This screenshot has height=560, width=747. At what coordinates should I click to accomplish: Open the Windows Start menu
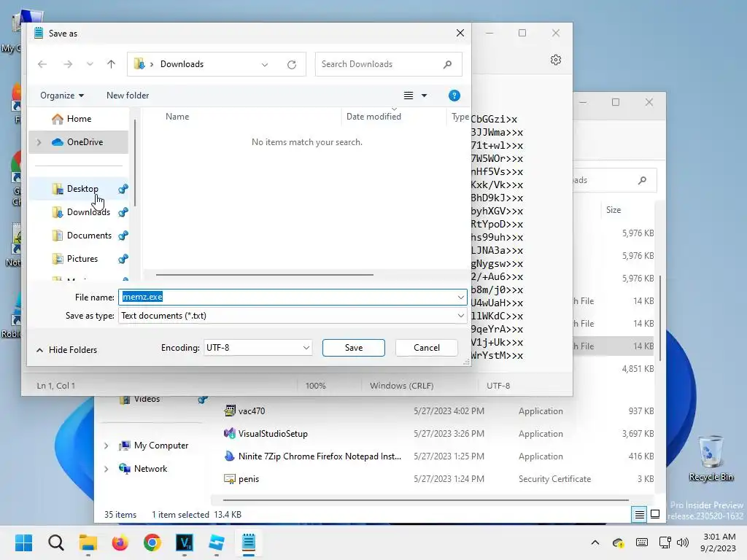coord(24,542)
